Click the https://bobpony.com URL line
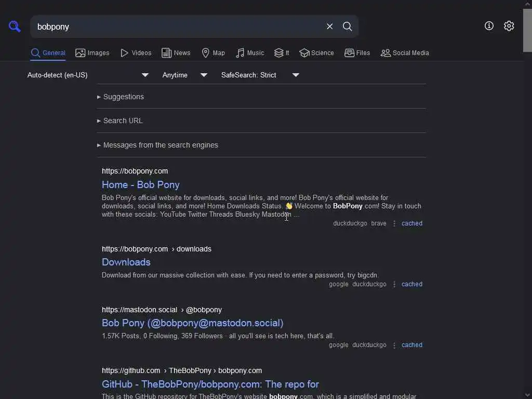 pos(135,171)
